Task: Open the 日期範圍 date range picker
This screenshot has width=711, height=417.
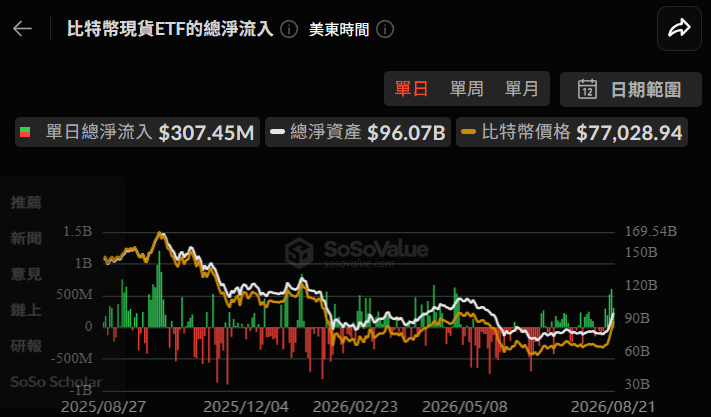Action: 631,89
